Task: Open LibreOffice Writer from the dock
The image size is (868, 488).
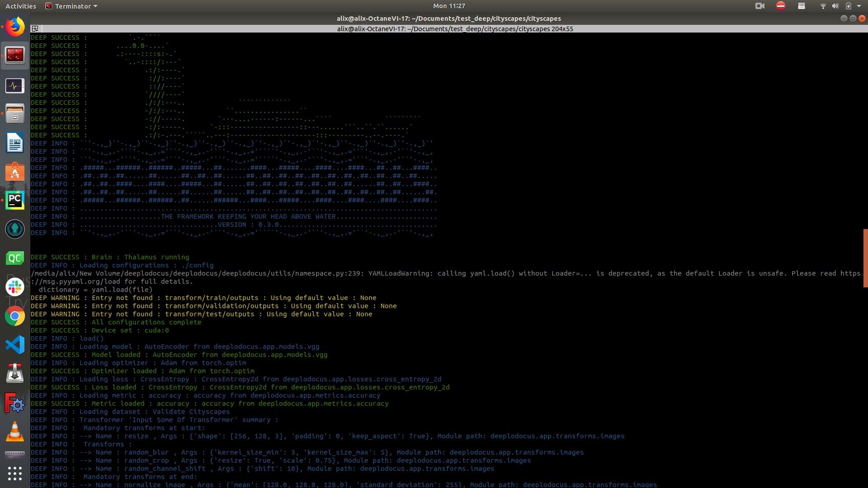Action: coord(15,143)
